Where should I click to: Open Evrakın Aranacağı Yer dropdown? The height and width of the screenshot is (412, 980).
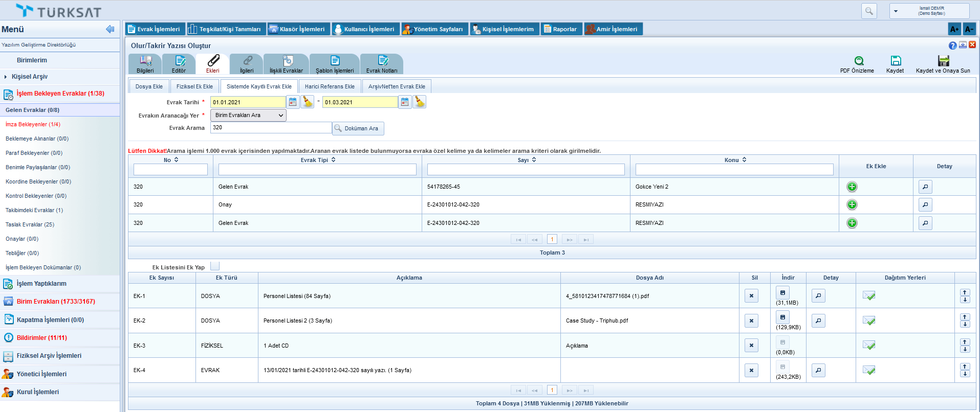tap(248, 116)
